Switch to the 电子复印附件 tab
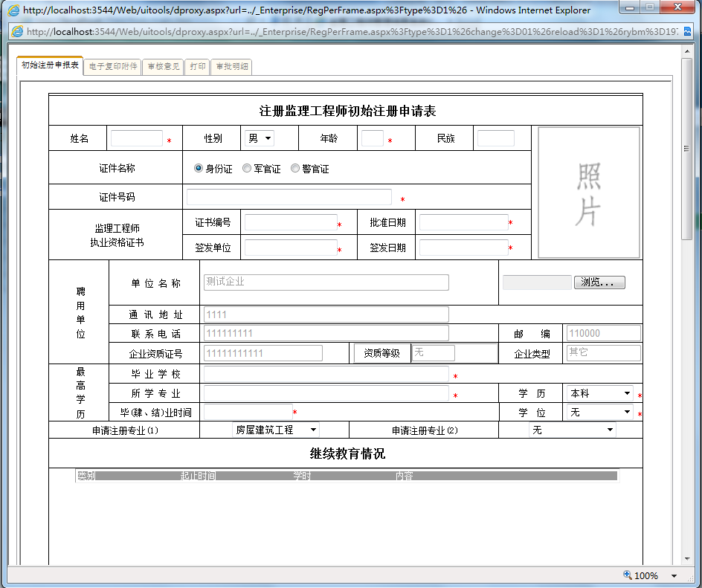This screenshot has height=588, width=702. 112,66
